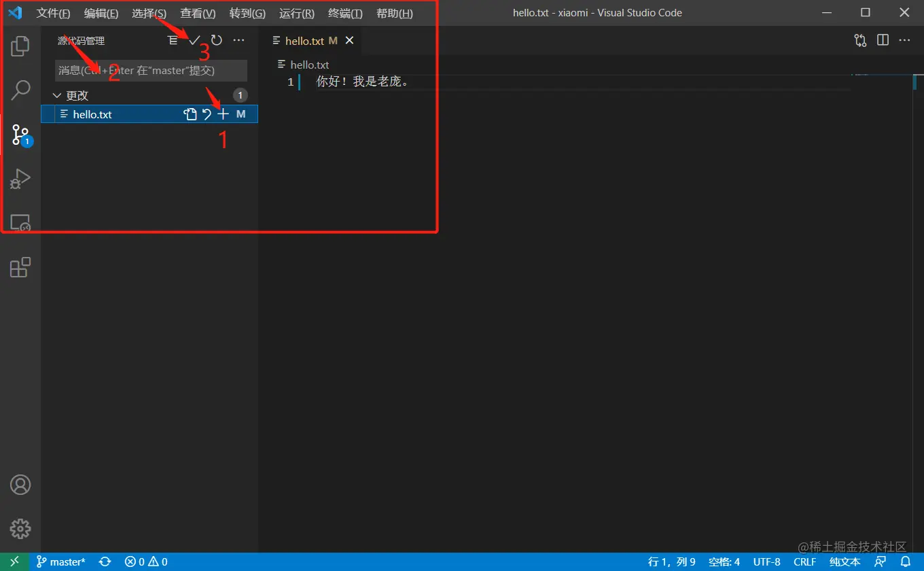Discard changes on hello.txt row
Image resolution: width=924 pixels, height=571 pixels.
click(x=207, y=114)
